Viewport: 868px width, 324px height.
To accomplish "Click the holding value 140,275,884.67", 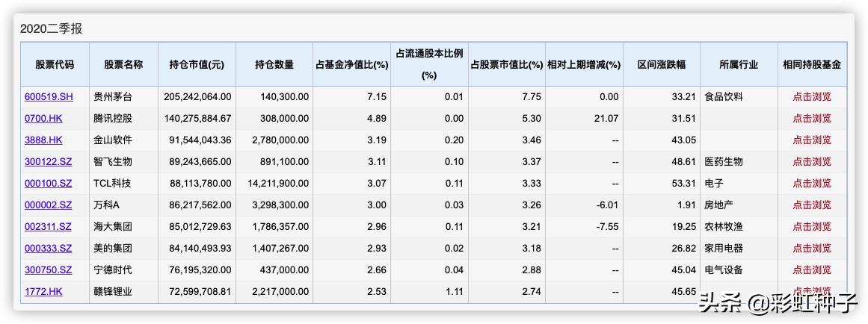I will pyautogui.click(x=197, y=118).
